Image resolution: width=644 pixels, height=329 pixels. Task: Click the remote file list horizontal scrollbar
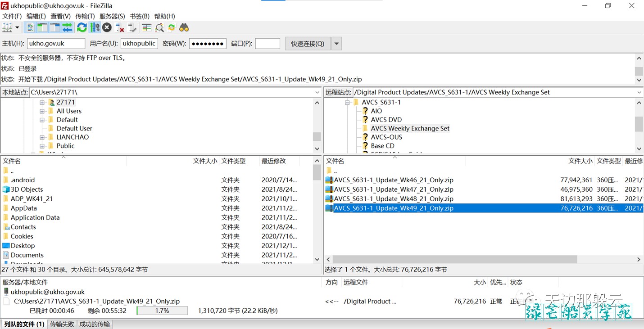tap(455, 260)
